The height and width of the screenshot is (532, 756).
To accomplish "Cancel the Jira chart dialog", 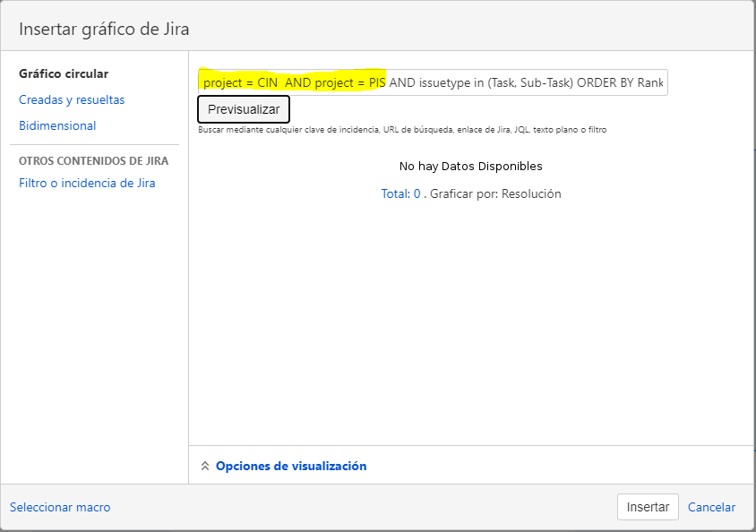I will [x=711, y=507].
